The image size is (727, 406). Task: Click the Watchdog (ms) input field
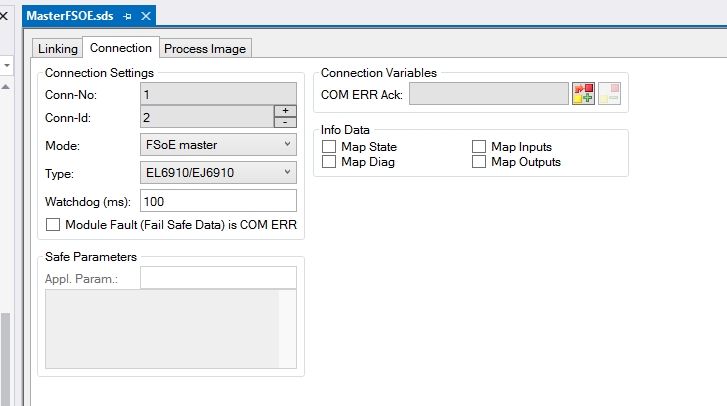pyautogui.click(x=218, y=201)
